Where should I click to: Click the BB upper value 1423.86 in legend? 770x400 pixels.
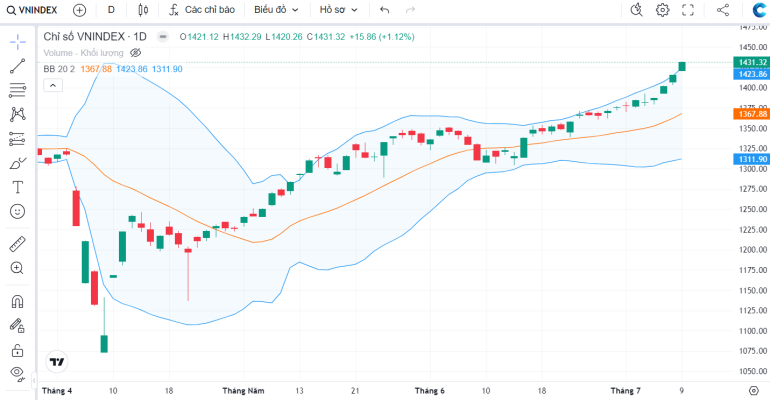click(132, 69)
